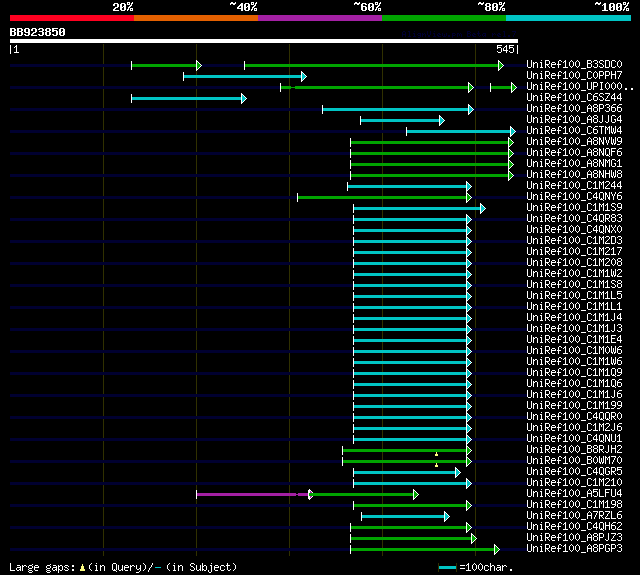Open hit UniRef100_A8JJG4
The image size is (640, 575).
coord(574,120)
